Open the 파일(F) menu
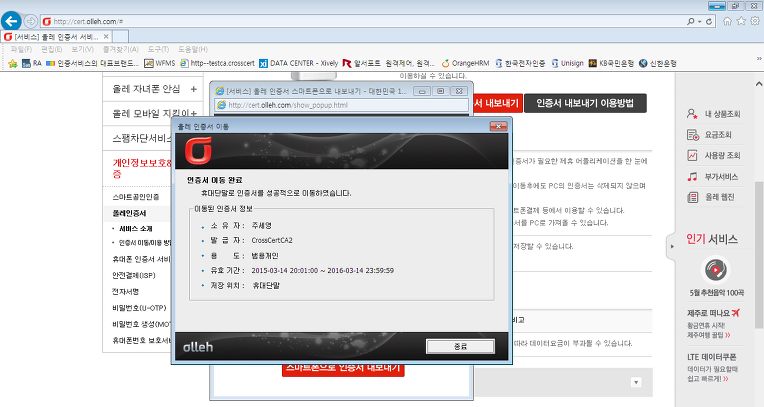The width and height of the screenshot is (764, 407). click(x=21, y=49)
